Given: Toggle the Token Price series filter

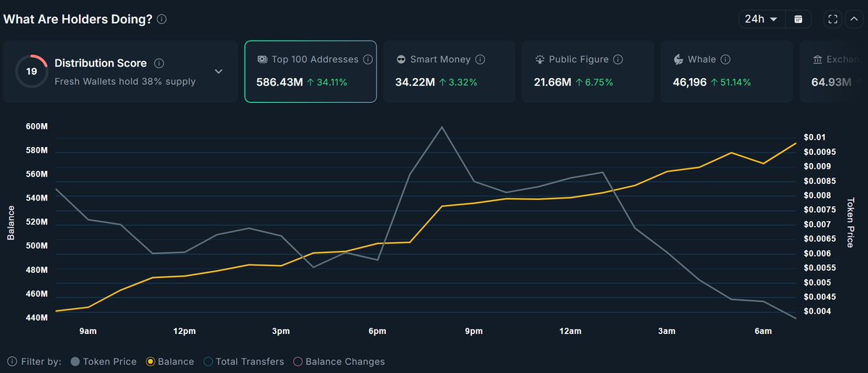Looking at the screenshot, I should point(104,361).
